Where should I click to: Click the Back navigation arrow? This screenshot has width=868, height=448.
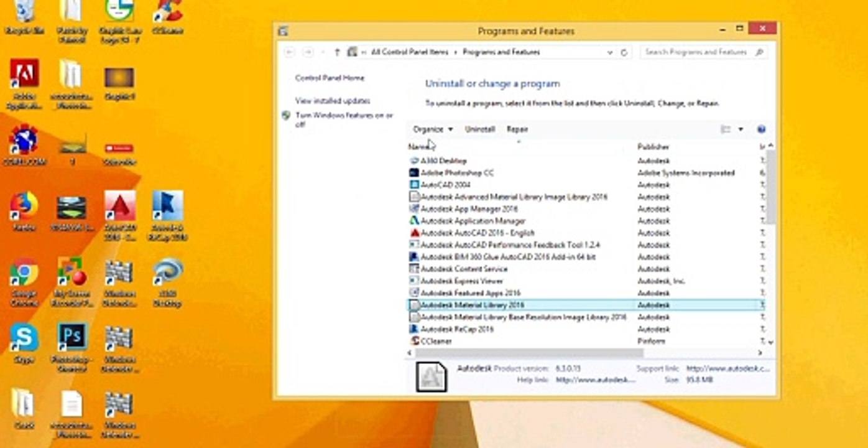[289, 52]
